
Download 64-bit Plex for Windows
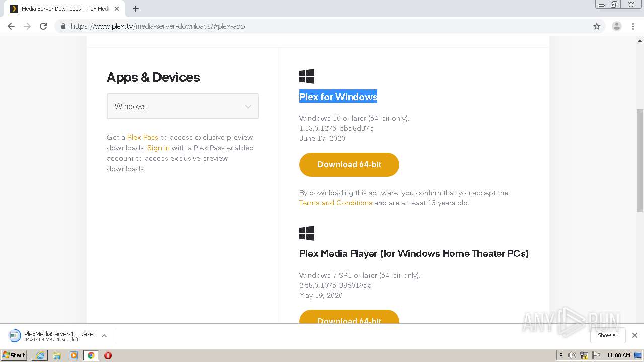(x=349, y=165)
